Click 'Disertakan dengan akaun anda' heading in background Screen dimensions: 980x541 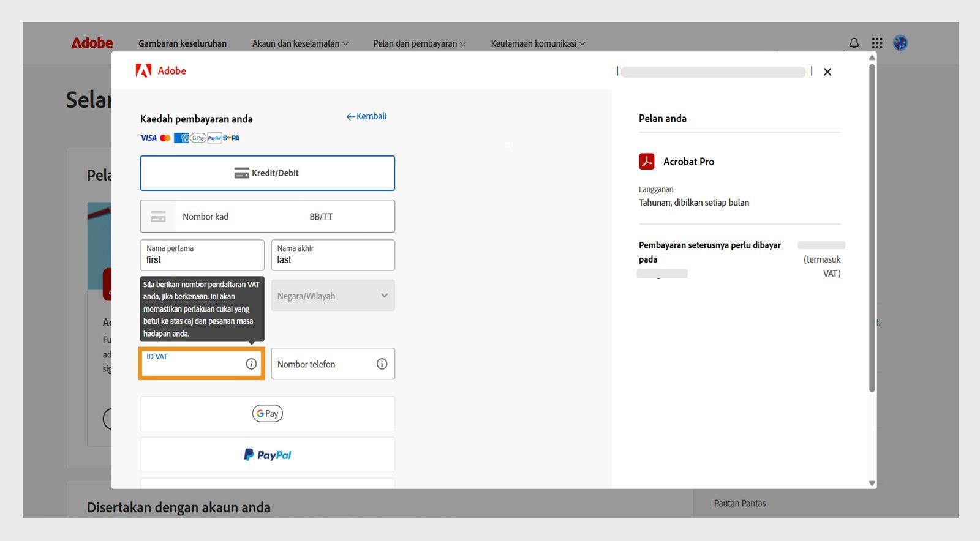click(179, 507)
